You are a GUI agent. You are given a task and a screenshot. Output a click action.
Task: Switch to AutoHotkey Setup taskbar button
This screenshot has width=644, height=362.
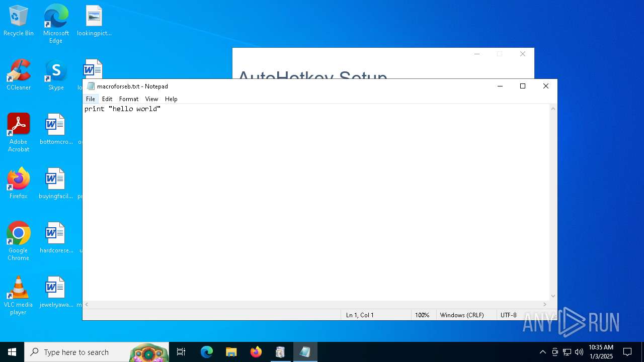point(280,352)
